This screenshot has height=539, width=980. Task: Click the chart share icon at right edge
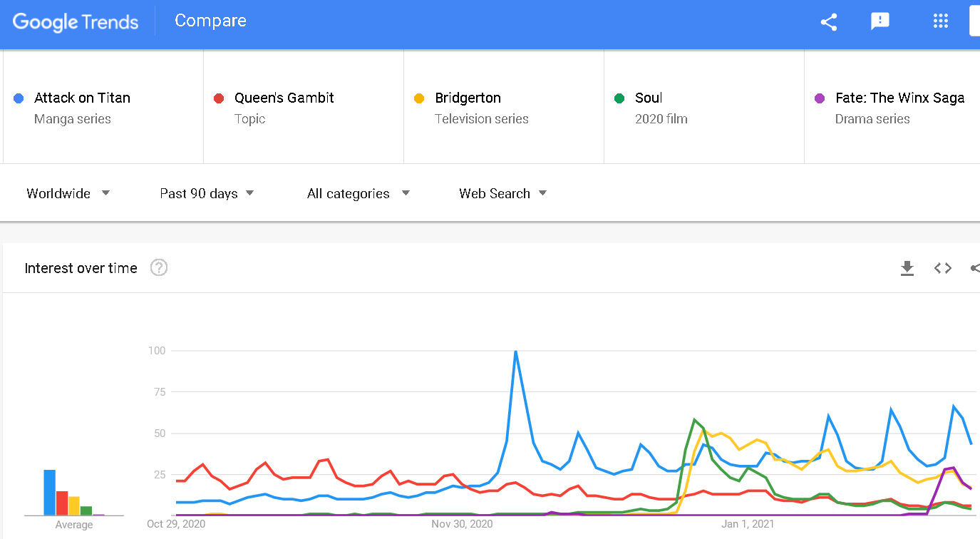[975, 268]
